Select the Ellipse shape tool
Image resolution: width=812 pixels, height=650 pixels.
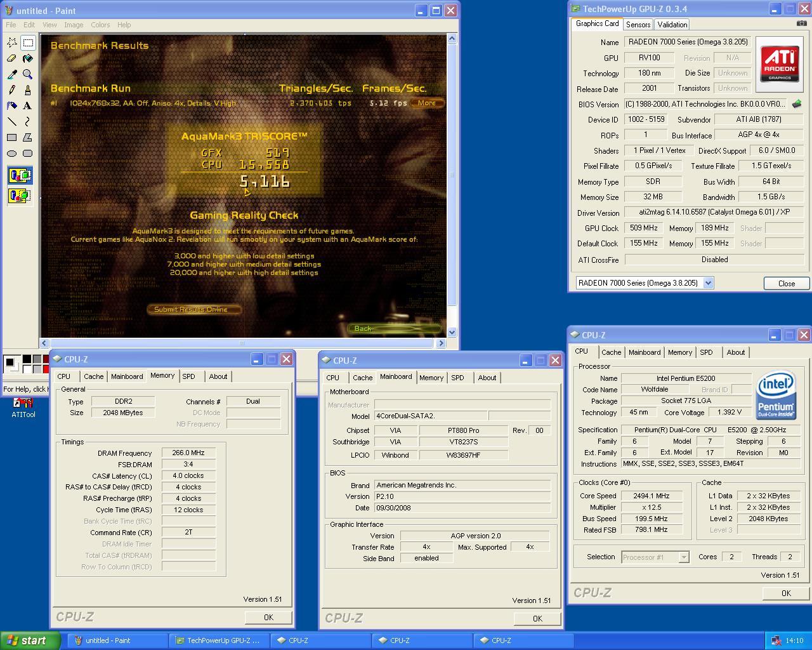click(x=12, y=153)
